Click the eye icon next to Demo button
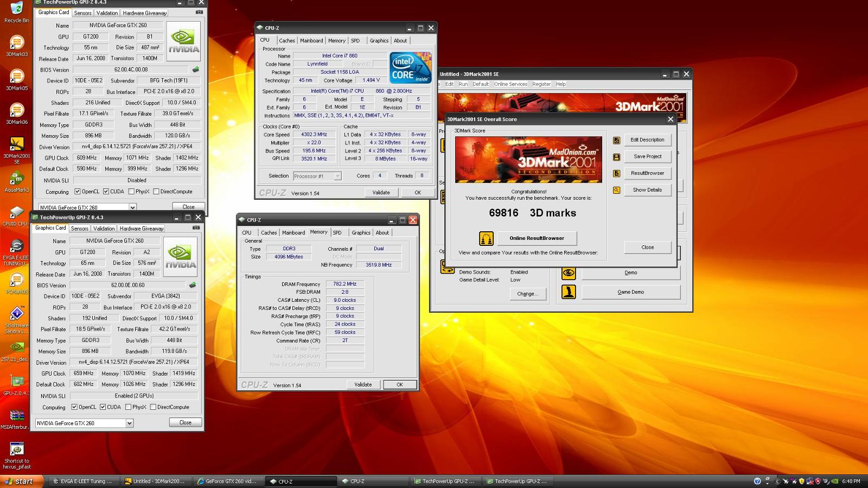The width and height of the screenshot is (868, 488). [x=569, y=272]
